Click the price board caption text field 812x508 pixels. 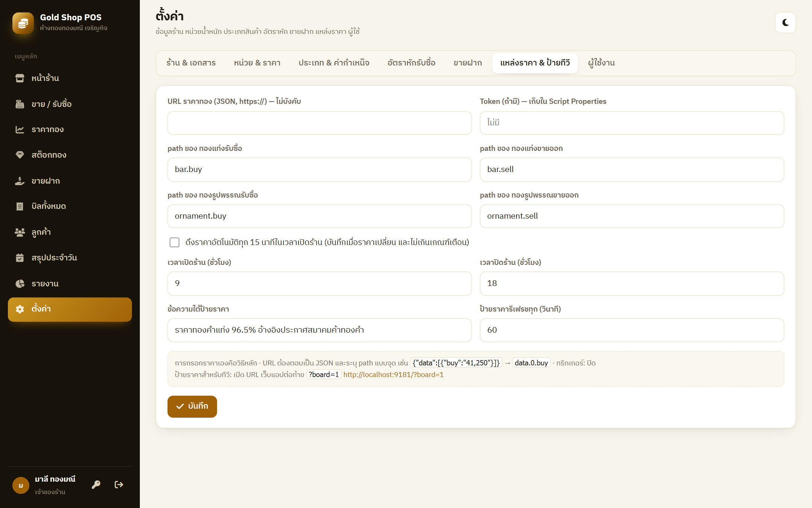pyautogui.click(x=320, y=330)
